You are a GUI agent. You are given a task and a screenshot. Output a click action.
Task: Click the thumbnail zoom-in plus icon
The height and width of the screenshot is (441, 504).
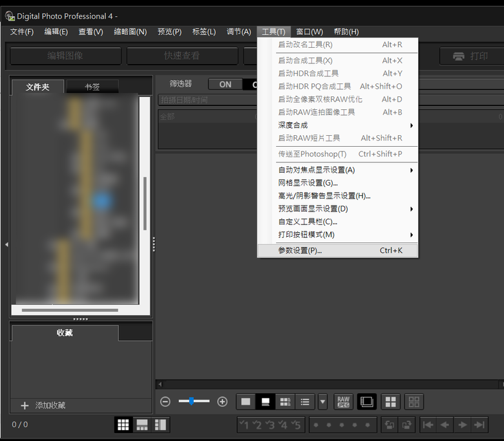tap(222, 402)
